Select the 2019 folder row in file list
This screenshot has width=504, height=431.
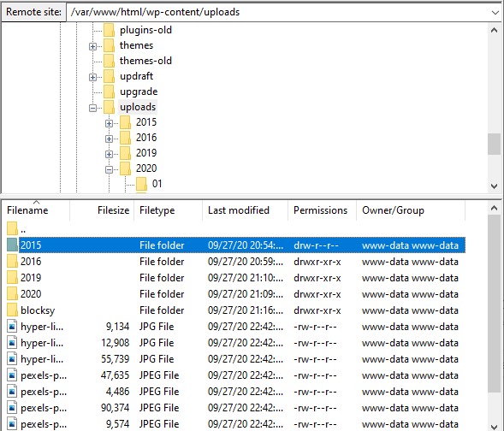236,278
